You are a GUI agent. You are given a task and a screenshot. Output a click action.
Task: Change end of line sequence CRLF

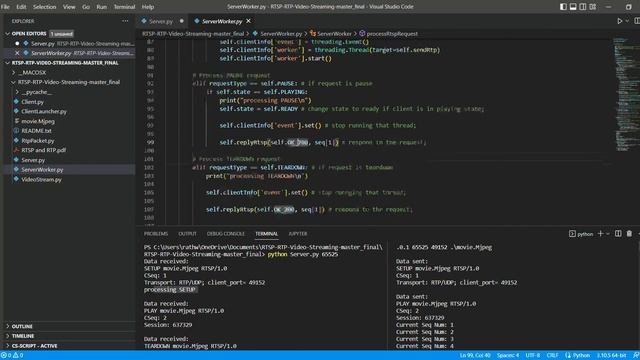click(553, 356)
